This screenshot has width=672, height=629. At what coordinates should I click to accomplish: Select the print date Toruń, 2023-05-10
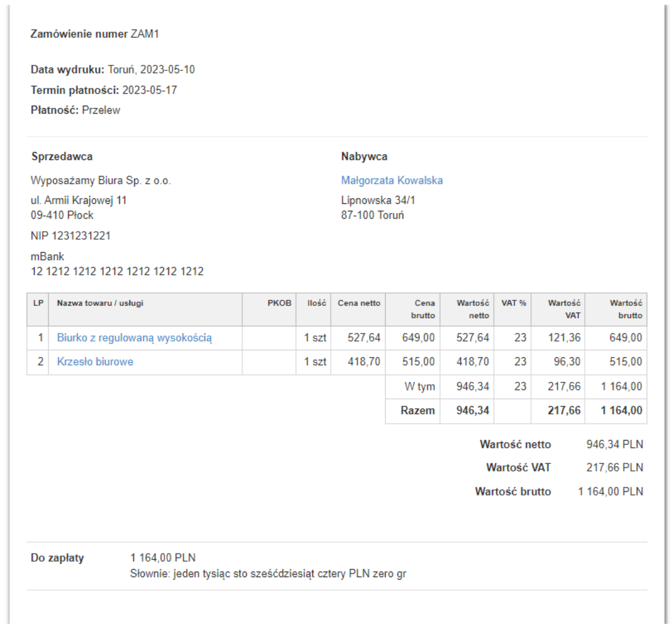151,69
